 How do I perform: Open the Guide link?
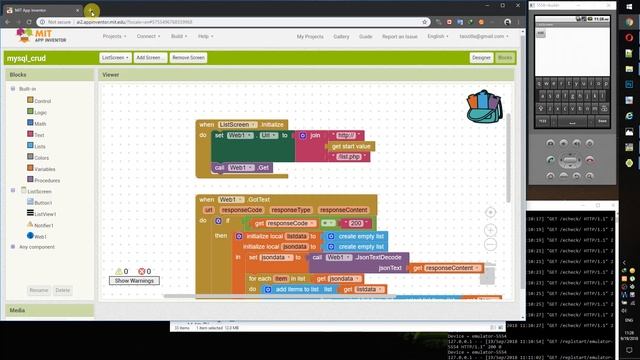click(365, 37)
